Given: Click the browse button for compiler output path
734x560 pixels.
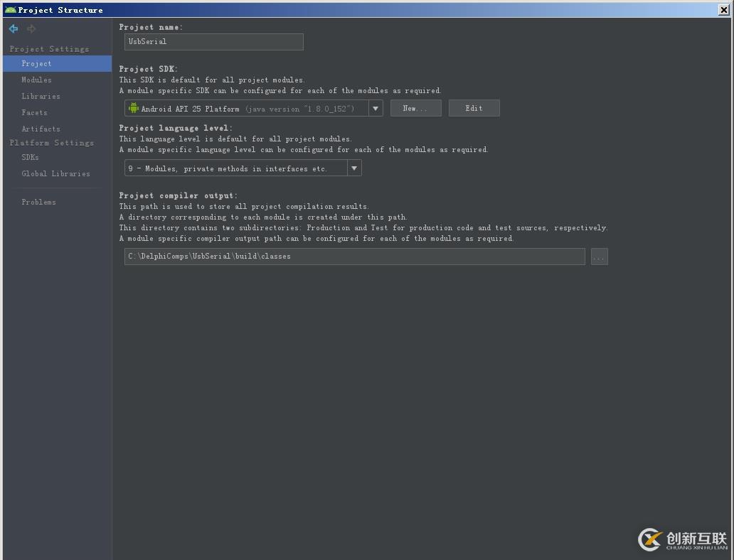Looking at the screenshot, I should (x=598, y=257).
